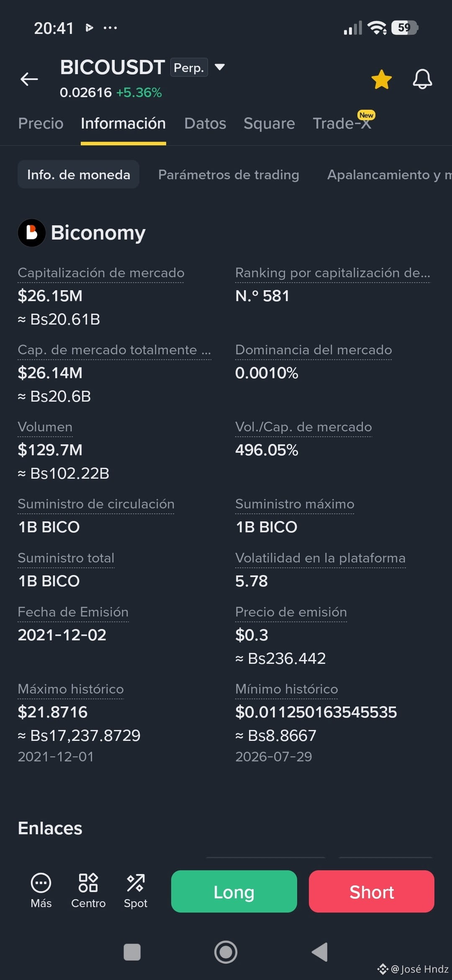452x980 pixels.
Task: Tap the green Long button
Action: tap(234, 891)
